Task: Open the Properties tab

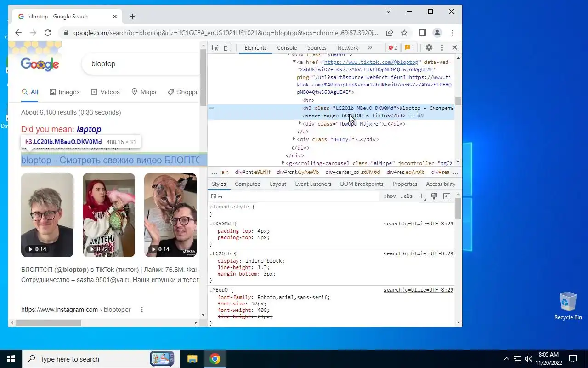Action: pyautogui.click(x=405, y=184)
